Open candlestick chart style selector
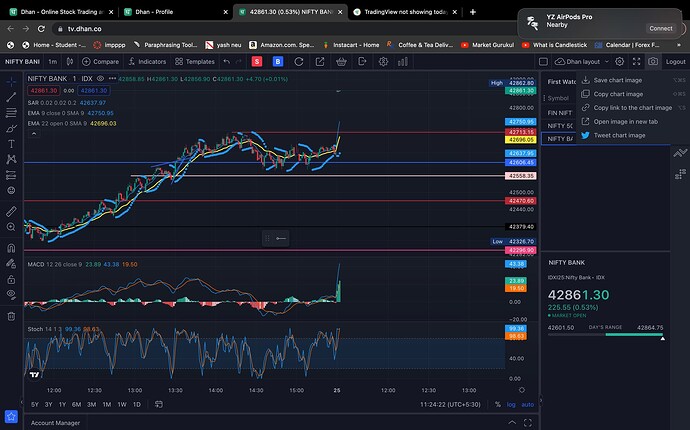Viewport: 690px width, 430px height. (x=70, y=62)
